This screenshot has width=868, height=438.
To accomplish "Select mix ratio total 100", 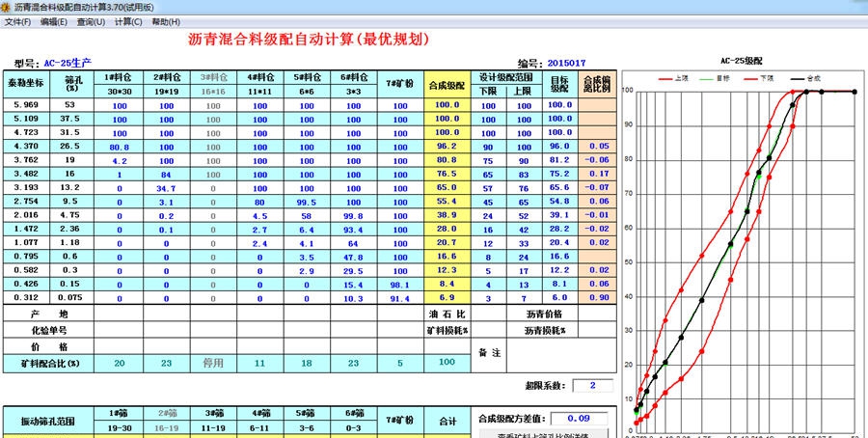I will pos(448,363).
